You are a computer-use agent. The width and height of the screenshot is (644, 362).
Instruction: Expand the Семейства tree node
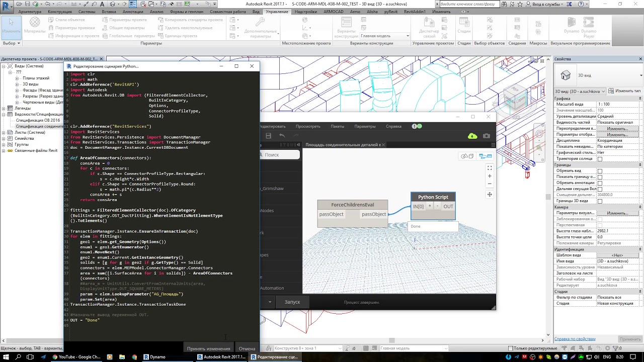point(4,138)
